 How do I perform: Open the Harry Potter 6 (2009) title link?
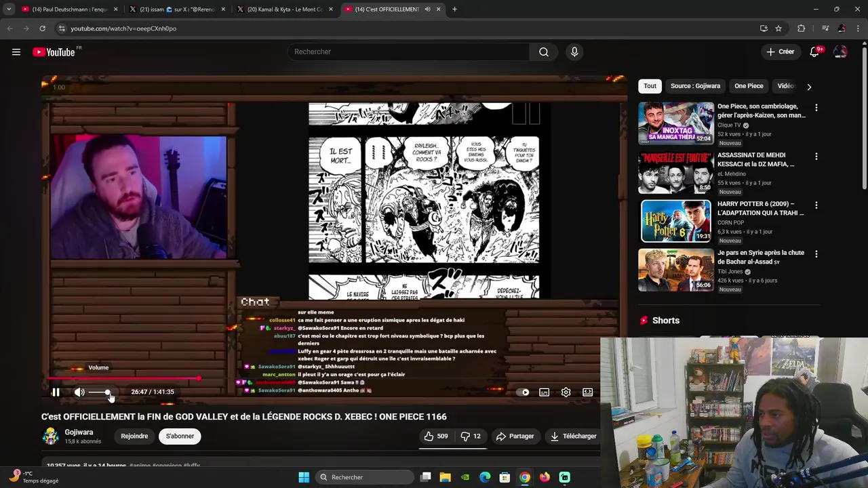[x=760, y=208]
